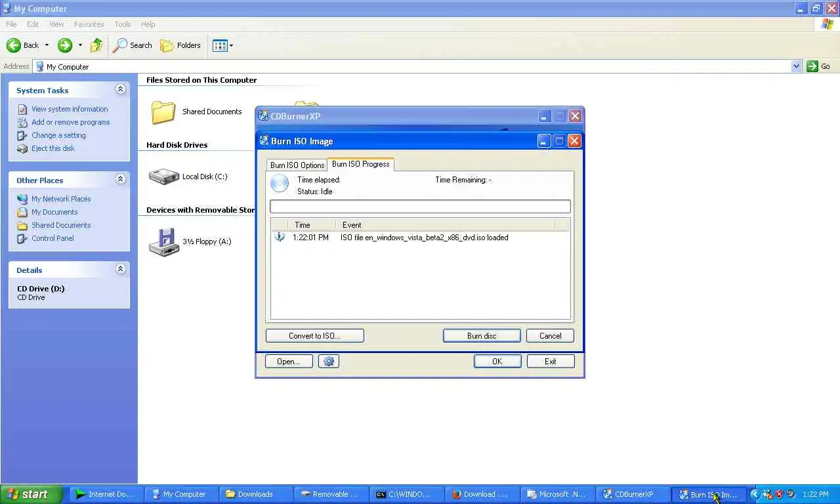Click the View system information icon
840x504 pixels.
pos(22,109)
